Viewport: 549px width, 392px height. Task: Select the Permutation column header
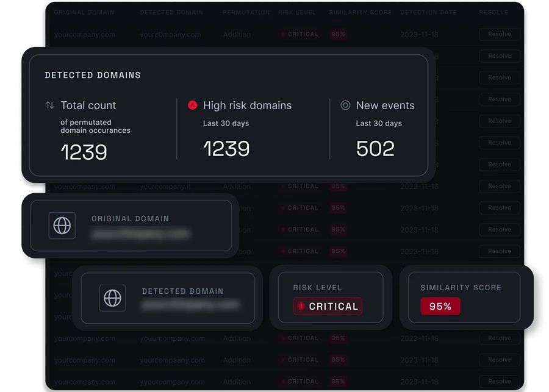coord(246,12)
